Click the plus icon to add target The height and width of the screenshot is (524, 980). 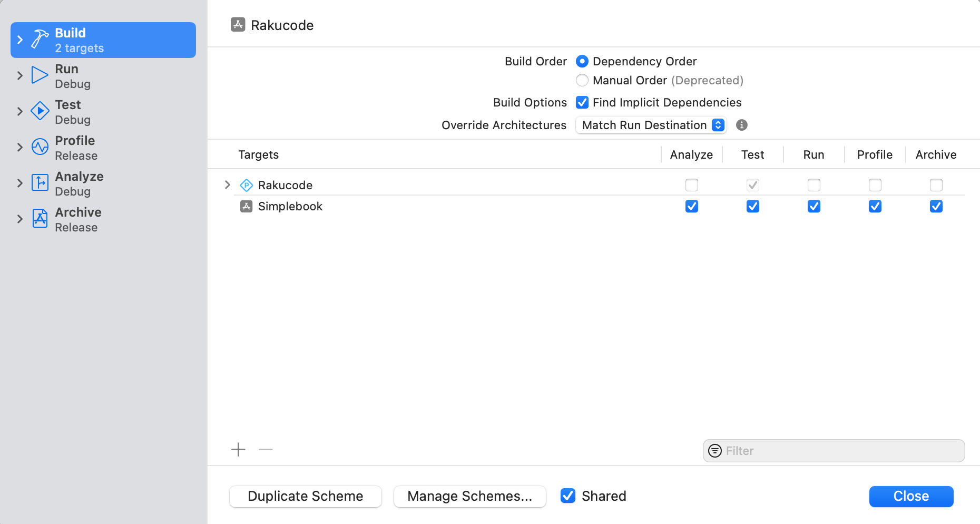[x=238, y=450]
